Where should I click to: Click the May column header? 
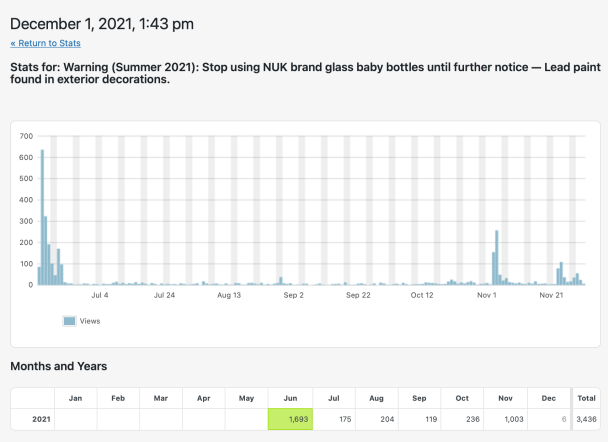tap(246, 398)
